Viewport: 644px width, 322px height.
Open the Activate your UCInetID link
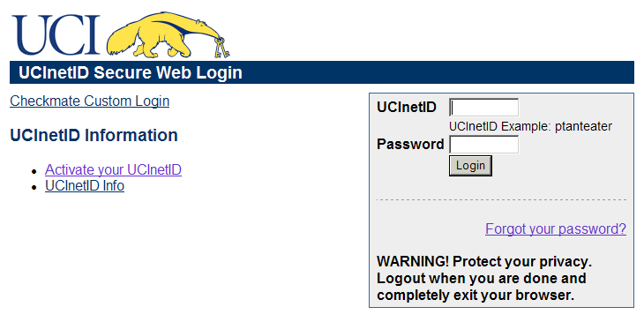(x=113, y=169)
